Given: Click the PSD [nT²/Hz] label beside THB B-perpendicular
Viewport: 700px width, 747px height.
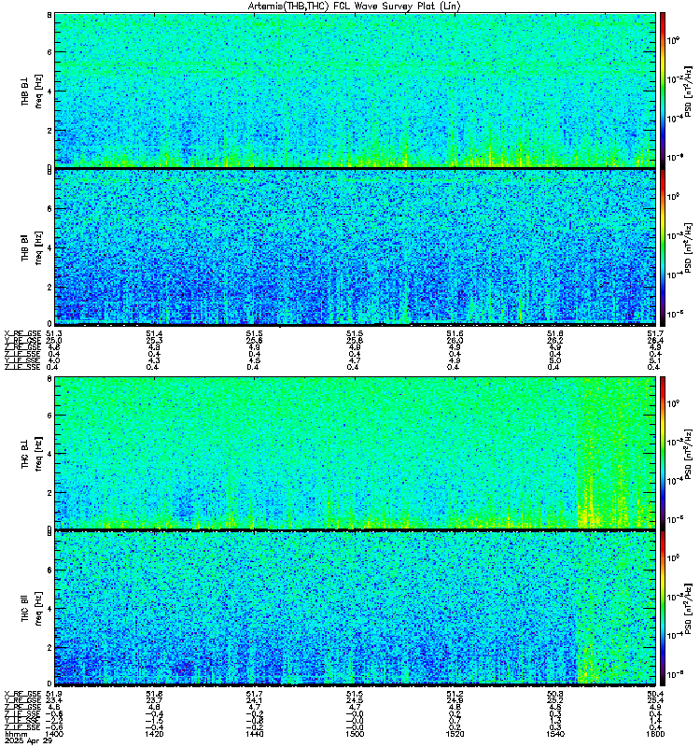Looking at the screenshot, I should click(688, 92).
